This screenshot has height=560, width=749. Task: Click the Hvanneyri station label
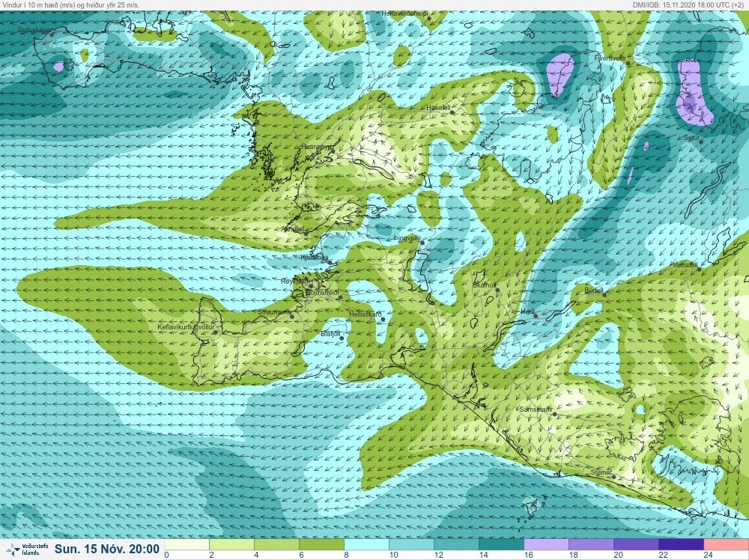pos(316,147)
